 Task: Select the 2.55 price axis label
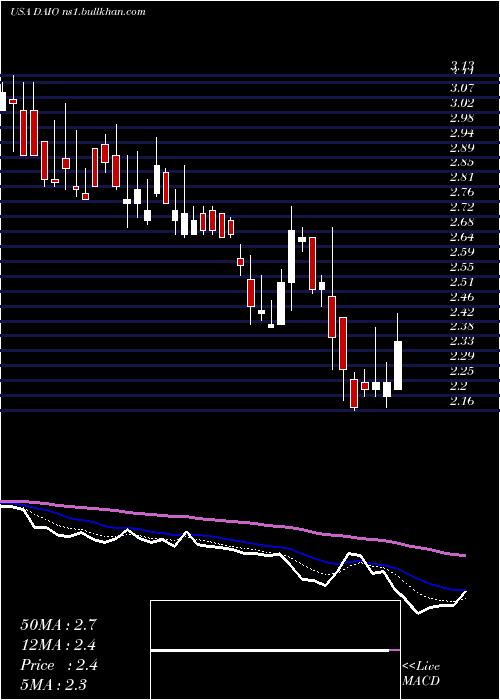(x=462, y=267)
